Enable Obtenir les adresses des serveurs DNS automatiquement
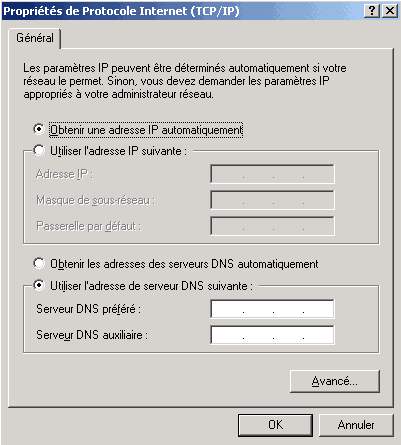Viewport: 401px width, 445px height. (x=39, y=264)
